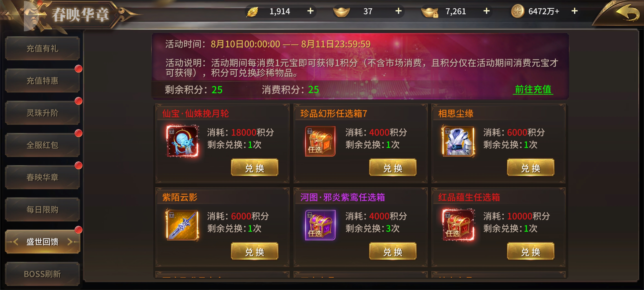Open the 充值有礼 sidebar tab
Image resolution: width=644 pixels, height=290 pixels.
click(42, 49)
